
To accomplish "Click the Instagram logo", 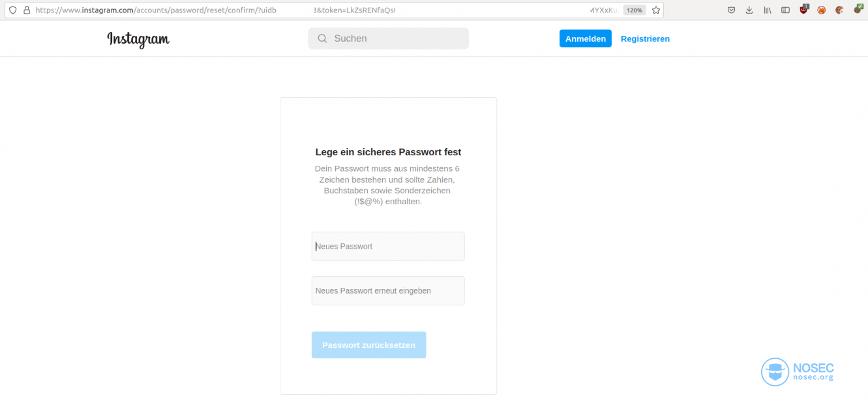I will (138, 39).
